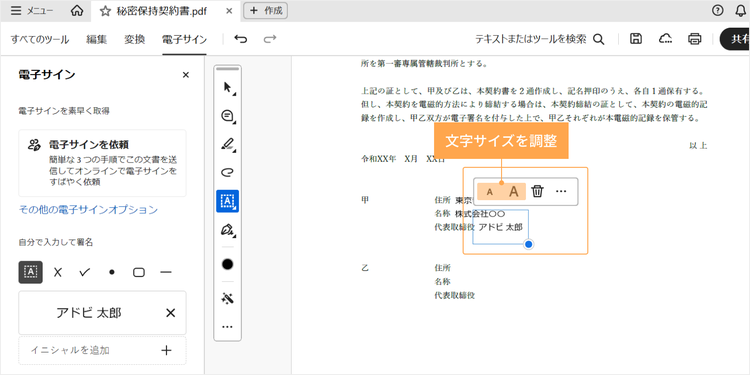Open 電子サインを依頼 card

click(102, 163)
